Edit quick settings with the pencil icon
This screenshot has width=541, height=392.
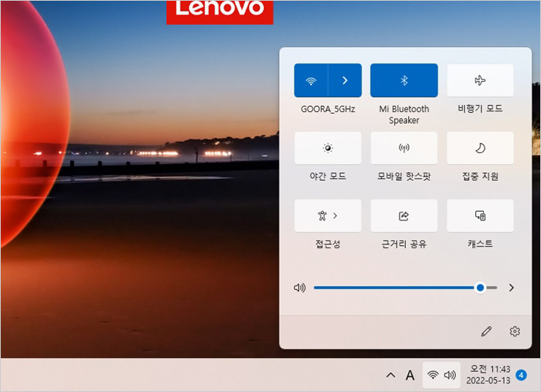[x=486, y=332]
